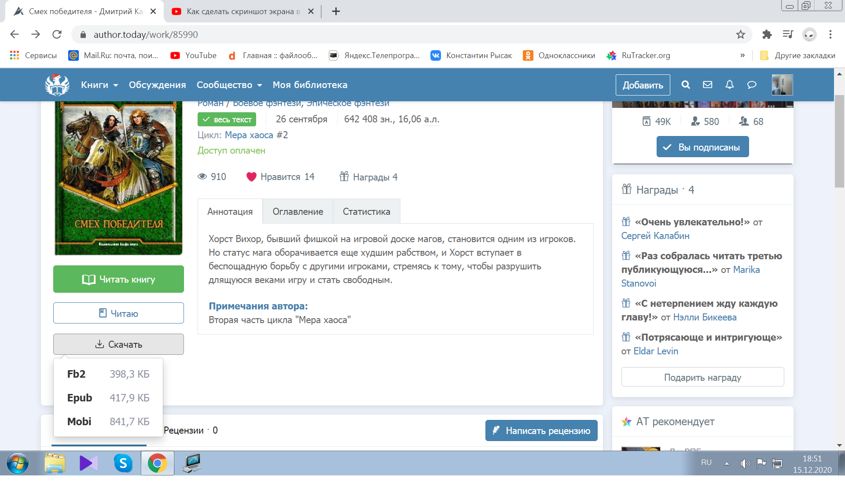The width and height of the screenshot is (845, 504).
Task: Click the page vertical scrollbar thumb
Action: 839,141
